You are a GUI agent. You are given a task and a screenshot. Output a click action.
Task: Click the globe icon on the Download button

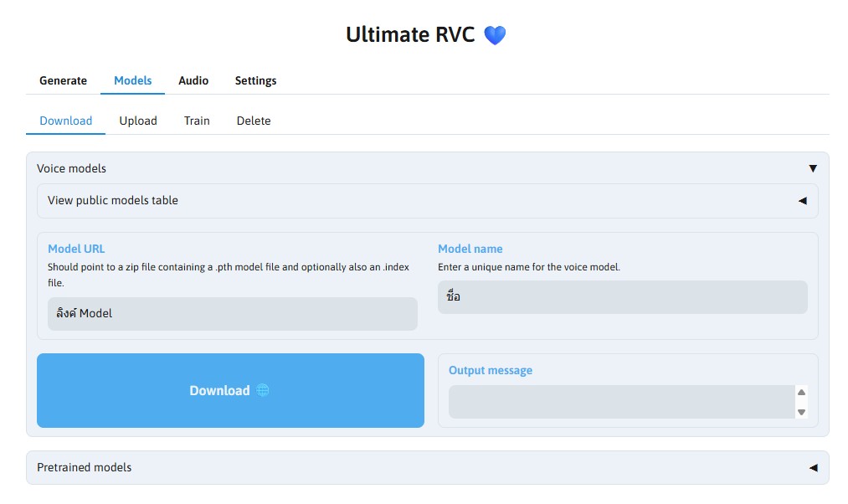pos(263,390)
